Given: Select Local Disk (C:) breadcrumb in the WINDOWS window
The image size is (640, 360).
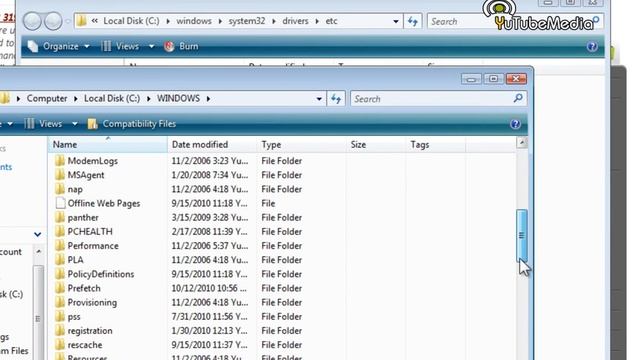Looking at the screenshot, I should (112, 99).
